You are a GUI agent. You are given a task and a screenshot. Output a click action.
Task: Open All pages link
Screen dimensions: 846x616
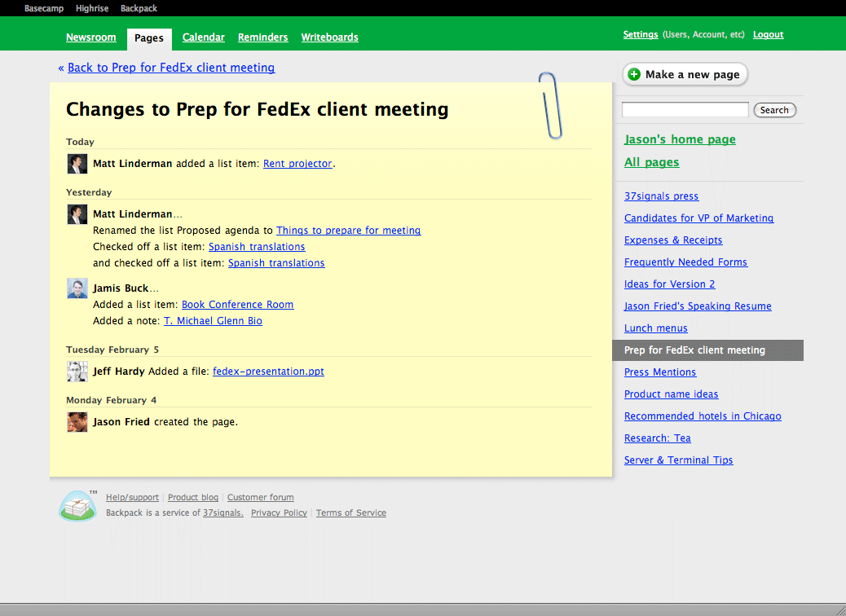click(652, 162)
